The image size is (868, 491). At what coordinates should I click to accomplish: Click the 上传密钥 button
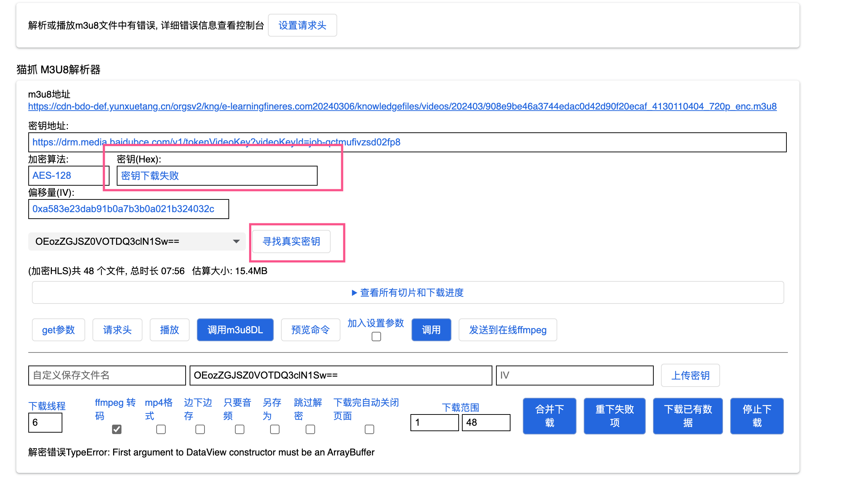690,376
